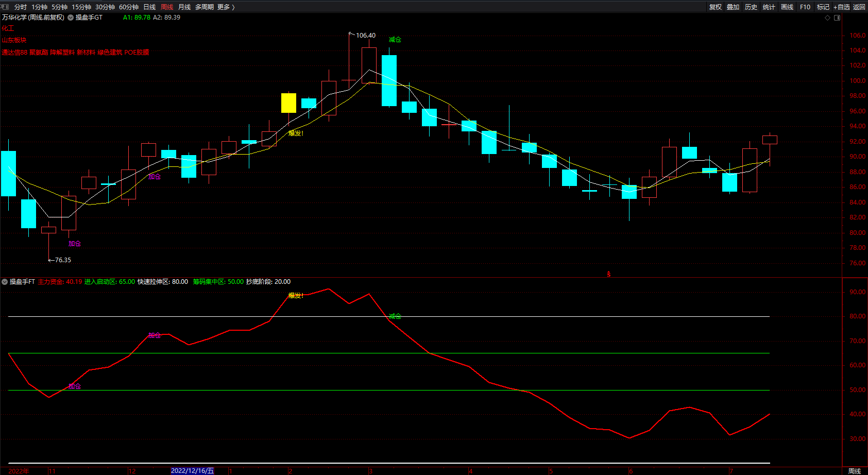The image size is (868, 475).
Task: Toggle the 叠加 overlay option
Action: [x=733, y=7]
